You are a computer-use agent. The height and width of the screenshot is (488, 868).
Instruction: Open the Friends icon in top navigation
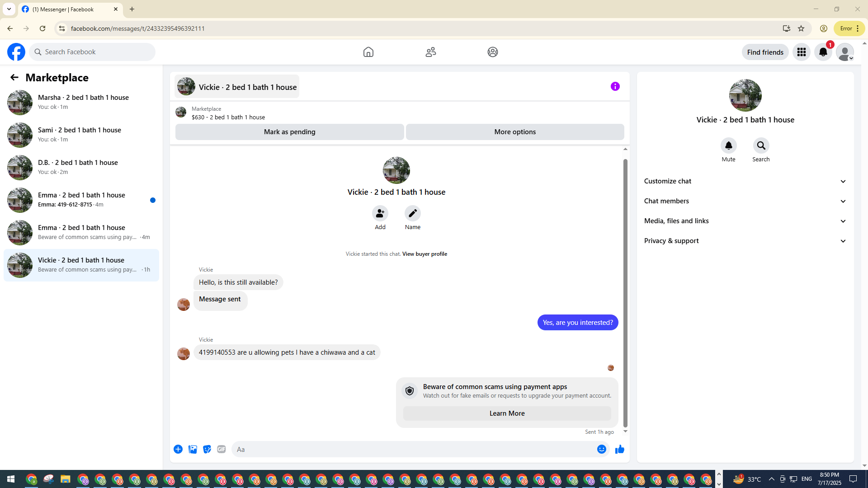click(x=431, y=52)
